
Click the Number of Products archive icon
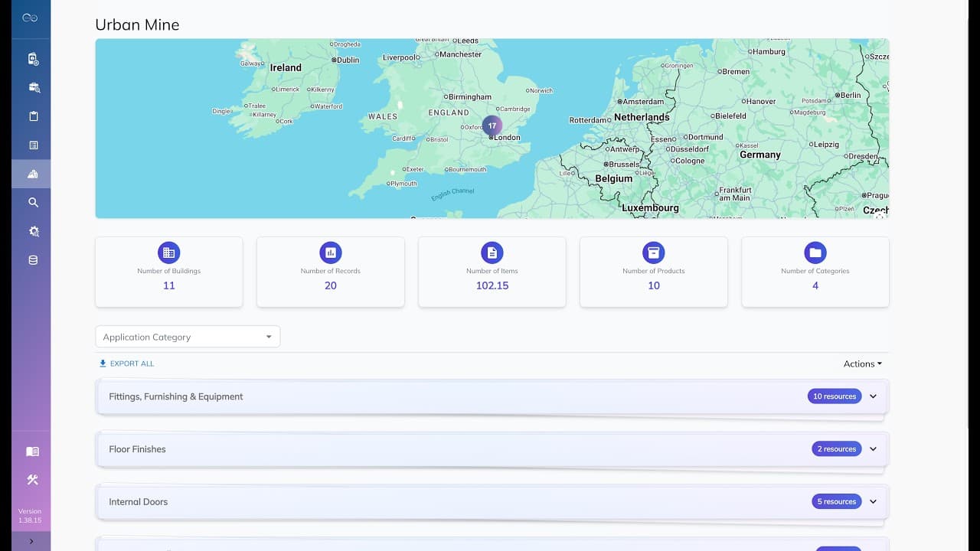[654, 253]
